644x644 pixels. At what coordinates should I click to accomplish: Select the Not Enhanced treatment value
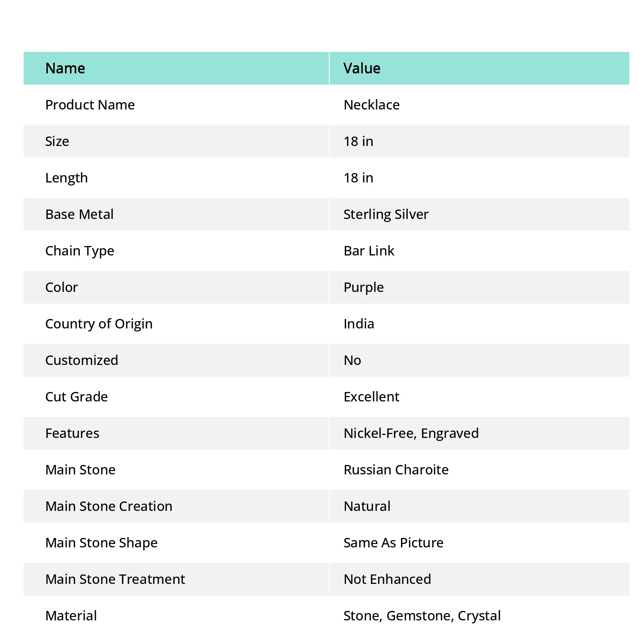pyautogui.click(x=387, y=579)
